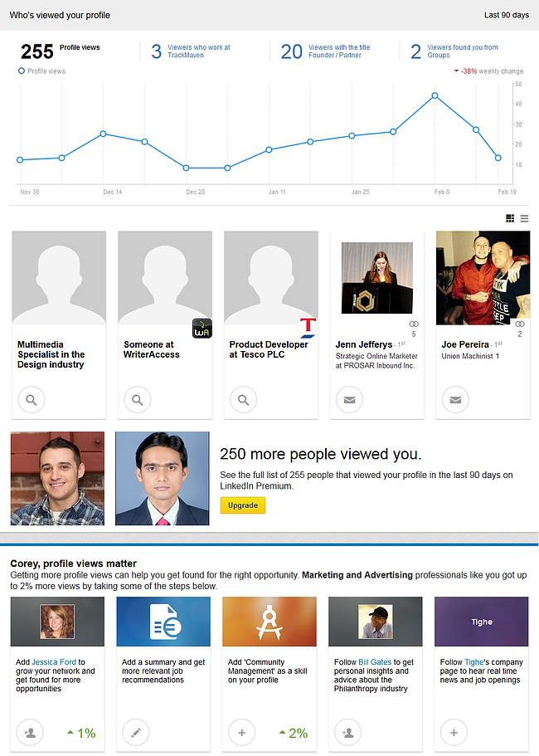Screen dimensions: 539x756
Task: Switch to list view icon
Action: (x=525, y=218)
